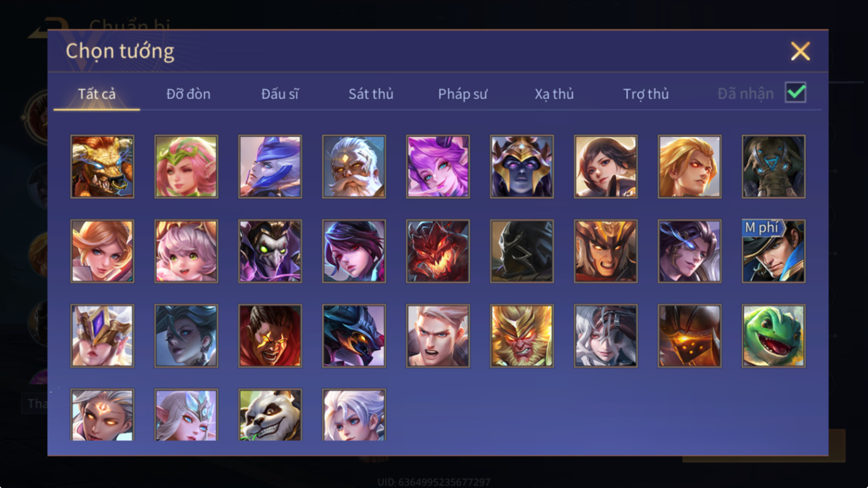Screen dimensions: 868x488
Task: Open the Đấu sĩ tab
Action: coord(280,94)
